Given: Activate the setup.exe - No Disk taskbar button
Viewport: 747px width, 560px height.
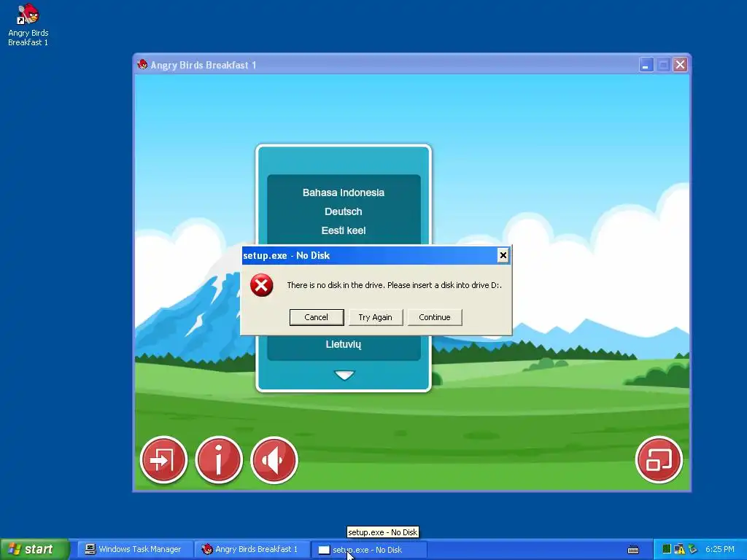Looking at the screenshot, I should click(368, 550).
